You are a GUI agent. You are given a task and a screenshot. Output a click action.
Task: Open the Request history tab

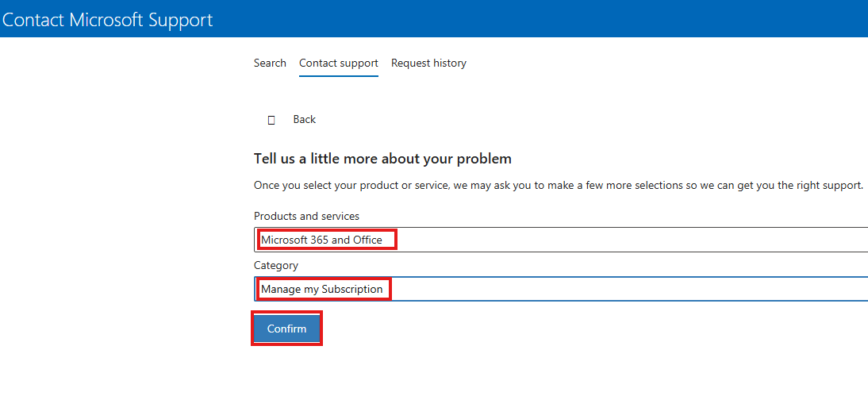click(x=428, y=63)
